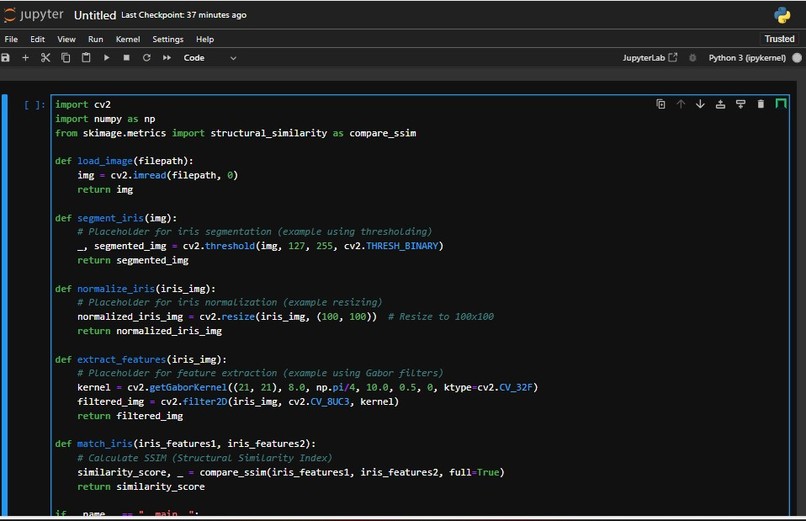Click the def normalize_iris(iris_img) line
The width and height of the screenshot is (806, 521).
[x=135, y=289]
